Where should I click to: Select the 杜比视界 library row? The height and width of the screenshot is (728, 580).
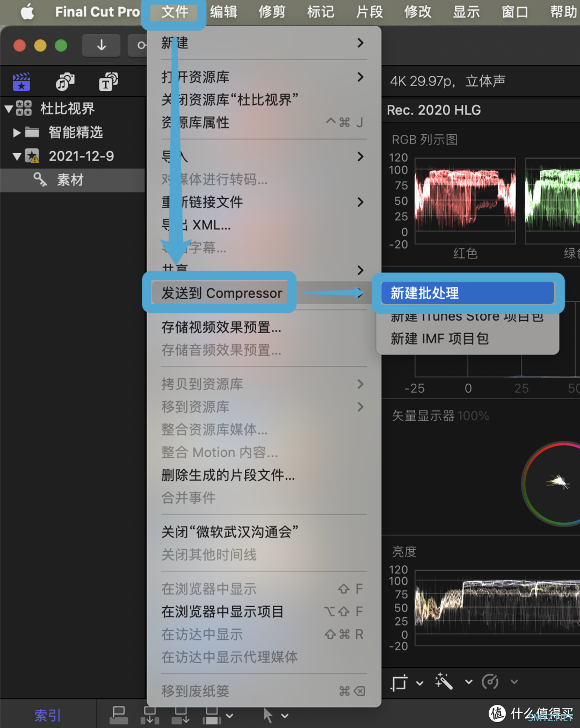[x=73, y=109]
